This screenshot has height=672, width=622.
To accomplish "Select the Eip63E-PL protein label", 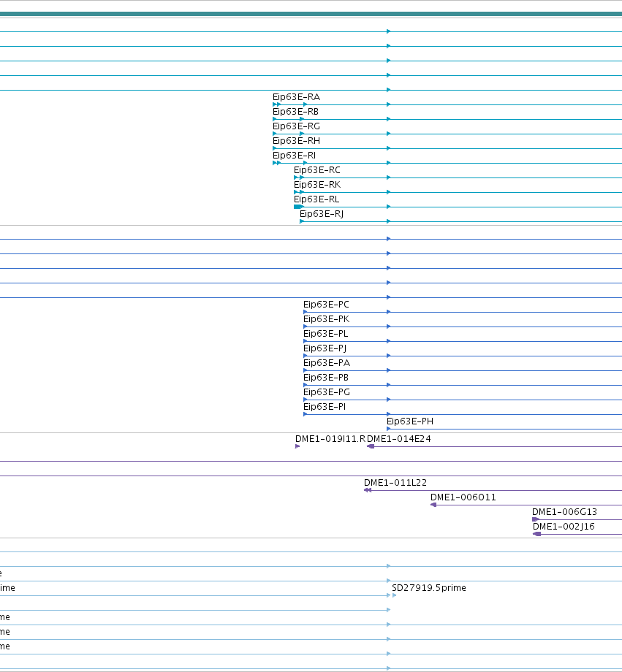I will pos(325,334).
